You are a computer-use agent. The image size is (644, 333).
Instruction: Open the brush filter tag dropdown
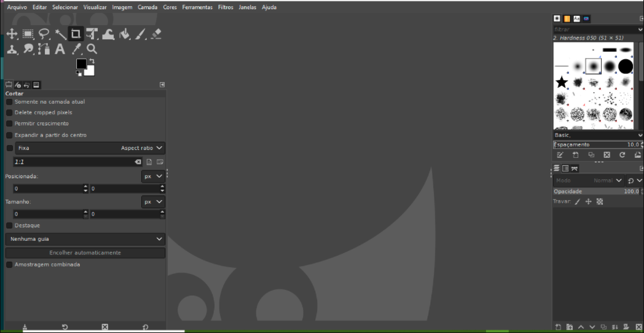tap(641, 29)
